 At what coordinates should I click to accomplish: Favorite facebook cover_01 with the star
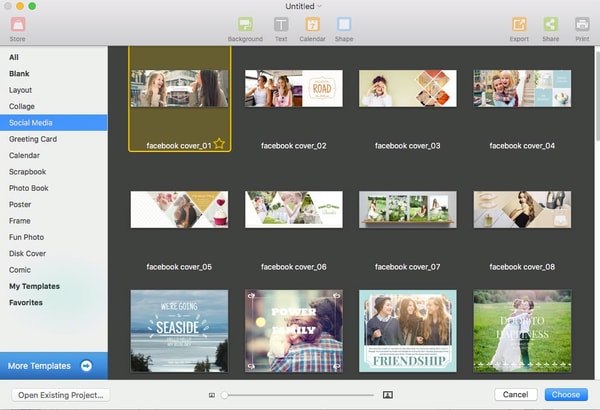click(x=219, y=144)
